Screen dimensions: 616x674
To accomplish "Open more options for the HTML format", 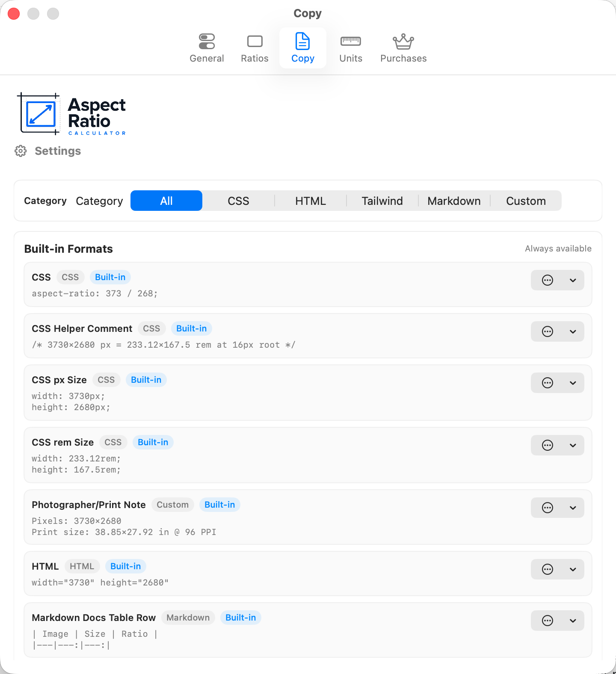I will [548, 569].
